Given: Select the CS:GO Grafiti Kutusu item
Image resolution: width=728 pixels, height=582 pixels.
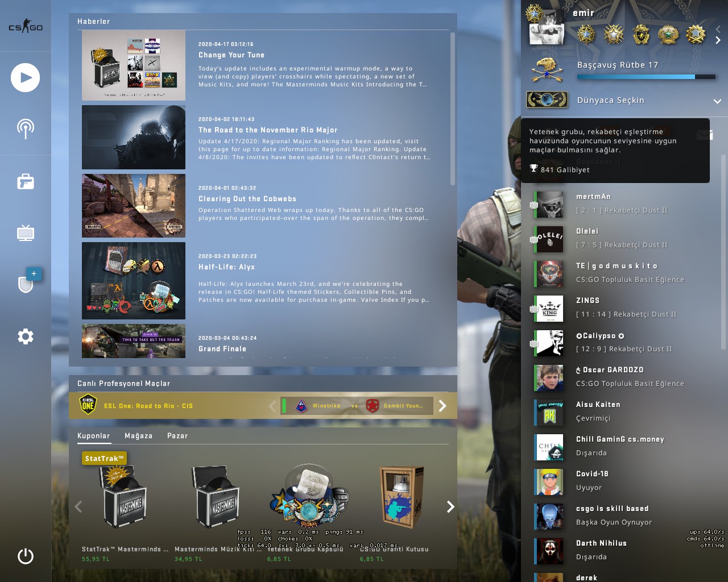Looking at the screenshot, I should 402,497.
